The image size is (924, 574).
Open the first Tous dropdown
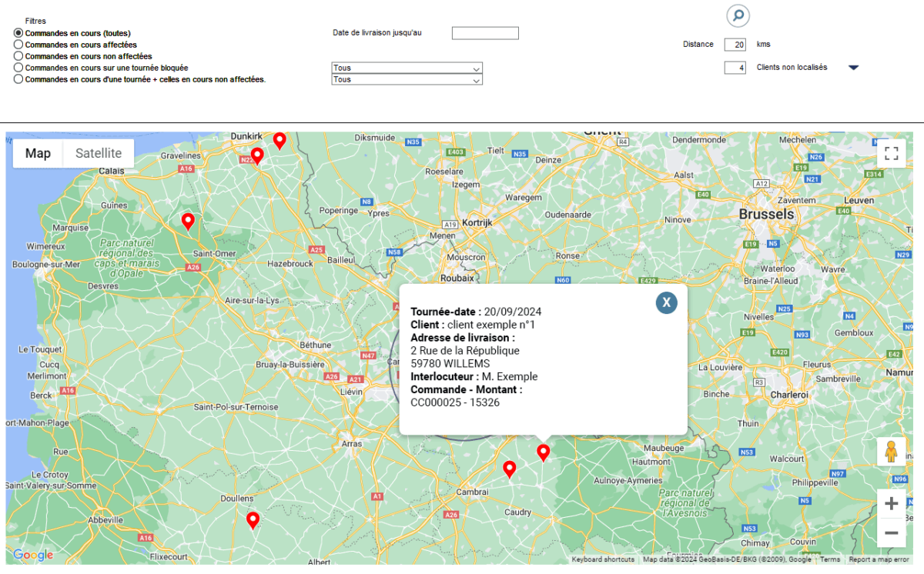pos(407,68)
